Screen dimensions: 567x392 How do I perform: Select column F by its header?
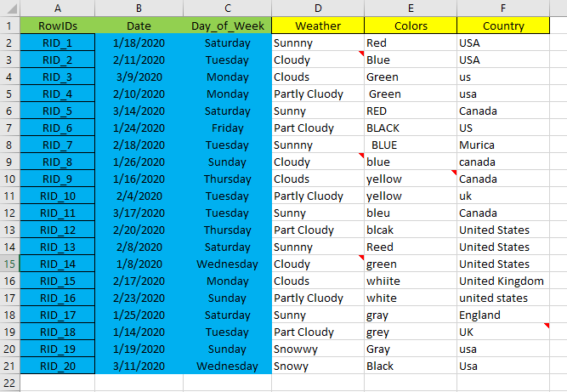coord(503,9)
